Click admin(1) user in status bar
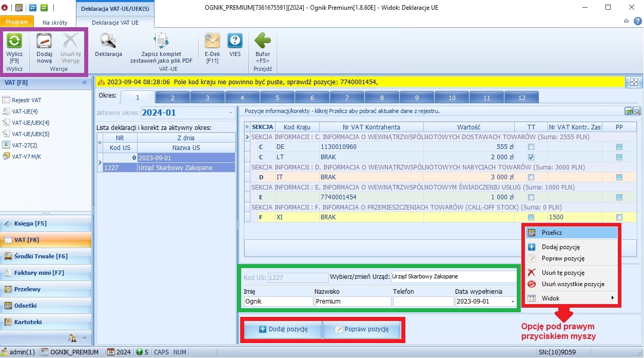Image resolution: width=644 pixels, height=358 pixels. [x=19, y=352]
